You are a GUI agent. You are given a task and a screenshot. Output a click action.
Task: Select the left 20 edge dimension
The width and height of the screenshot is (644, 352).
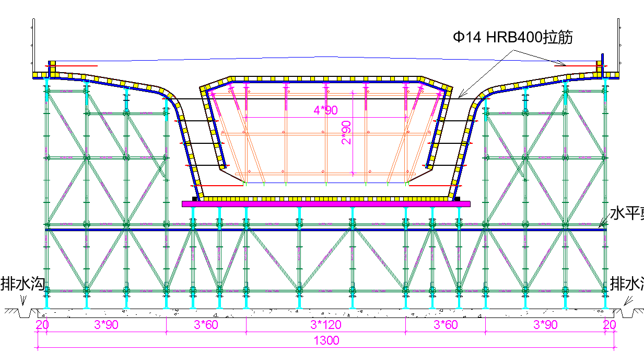[41, 325]
